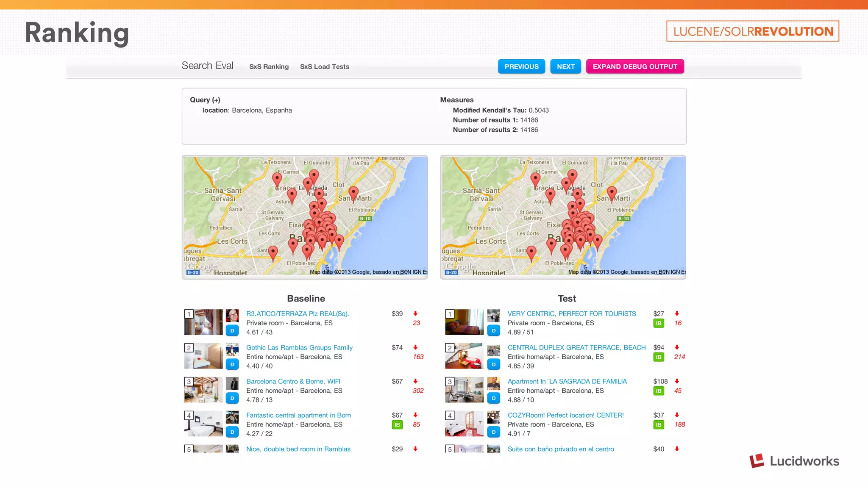868x488 pixels.
Task: Click blue D badge on COZYRoom listing
Action: tap(493, 432)
